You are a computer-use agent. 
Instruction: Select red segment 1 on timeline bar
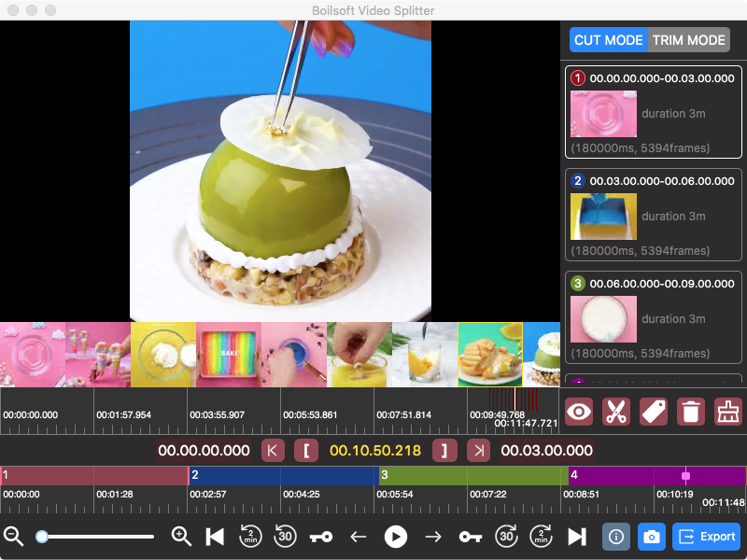94,475
